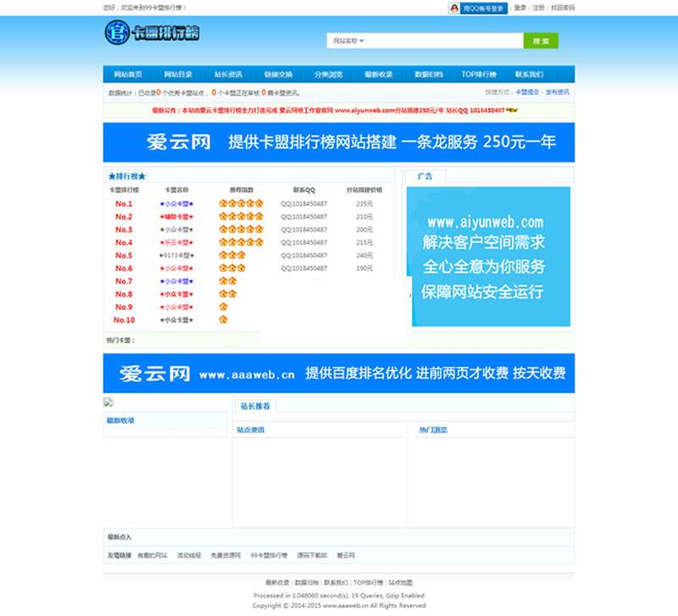This screenshot has height=616, width=678.
Task: Click the green 搜索 search button
Action: (542, 40)
